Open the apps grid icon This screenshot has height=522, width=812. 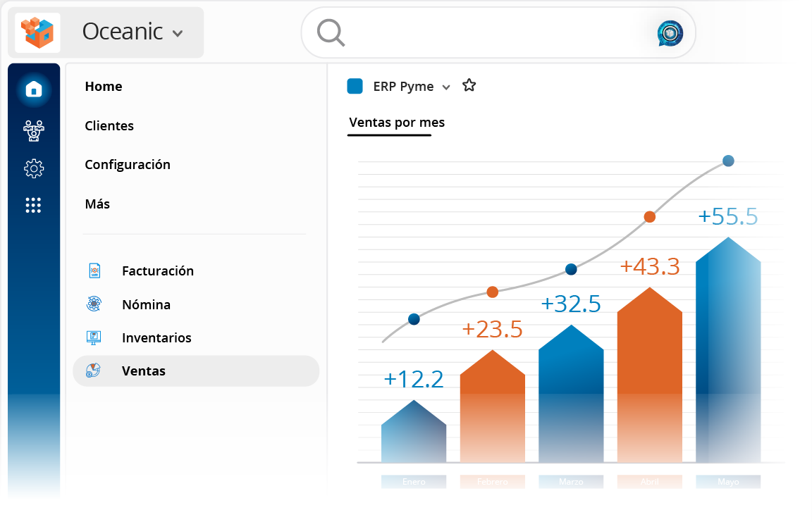(34, 205)
